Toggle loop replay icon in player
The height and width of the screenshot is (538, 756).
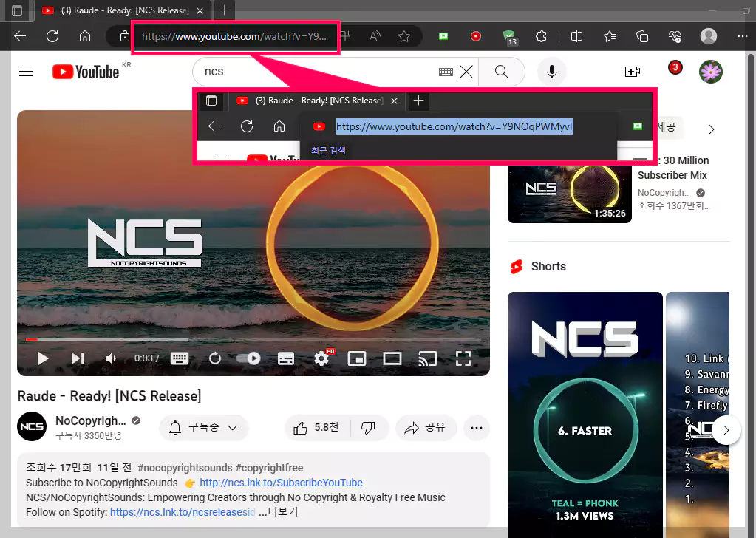pyautogui.click(x=215, y=358)
